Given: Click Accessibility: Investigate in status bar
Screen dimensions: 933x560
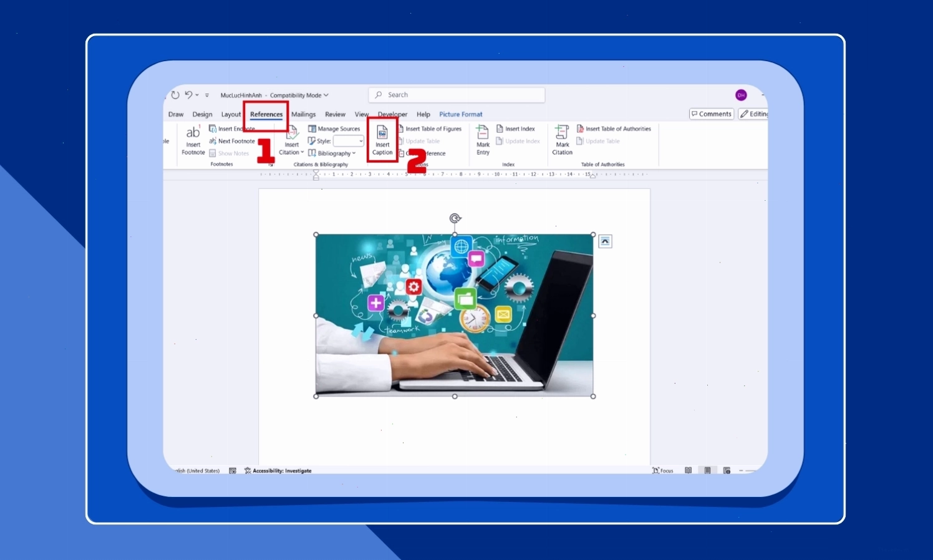Looking at the screenshot, I should point(278,471).
